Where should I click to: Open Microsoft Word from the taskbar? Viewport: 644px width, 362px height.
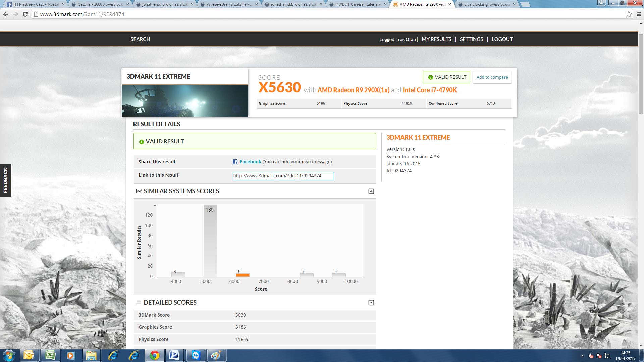click(174, 355)
